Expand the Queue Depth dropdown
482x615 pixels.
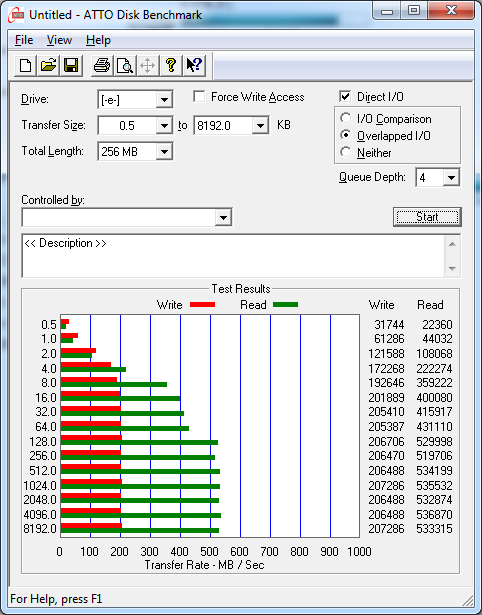point(451,178)
